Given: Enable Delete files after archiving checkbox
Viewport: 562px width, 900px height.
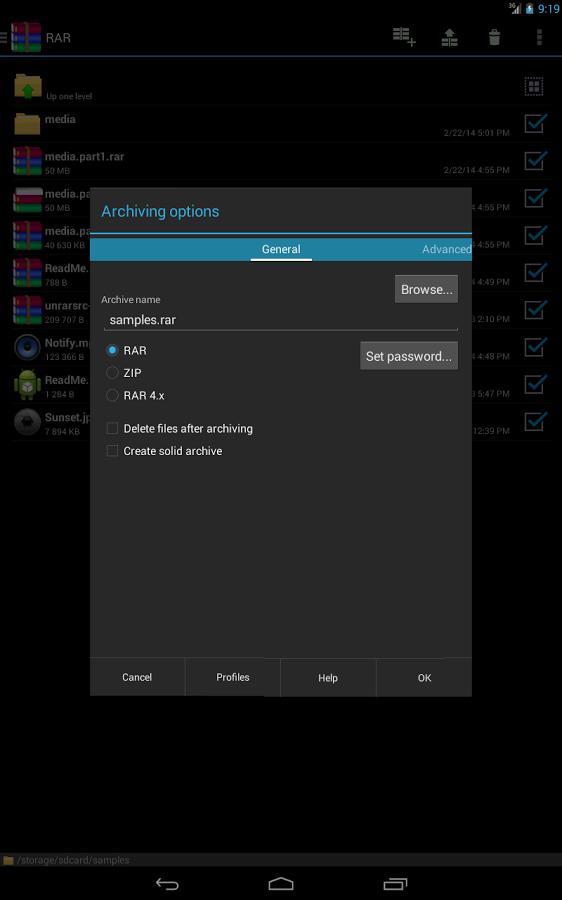Looking at the screenshot, I should pyautogui.click(x=113, y=428).
